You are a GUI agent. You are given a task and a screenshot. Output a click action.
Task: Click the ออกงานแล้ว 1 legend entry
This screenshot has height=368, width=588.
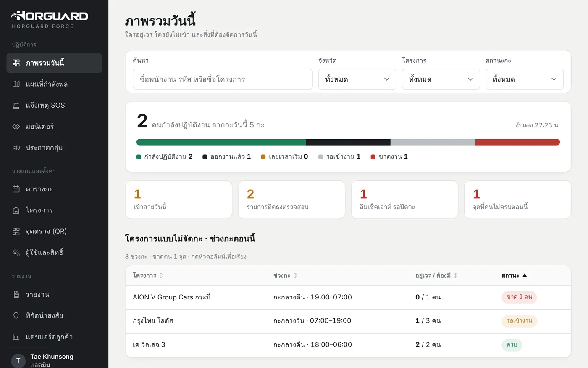[227, 156]
